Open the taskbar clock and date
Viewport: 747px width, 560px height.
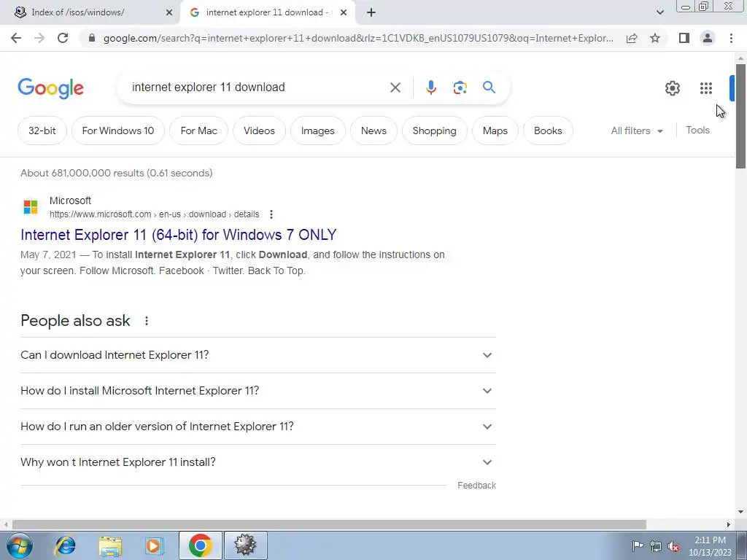(x=710, y=546)
